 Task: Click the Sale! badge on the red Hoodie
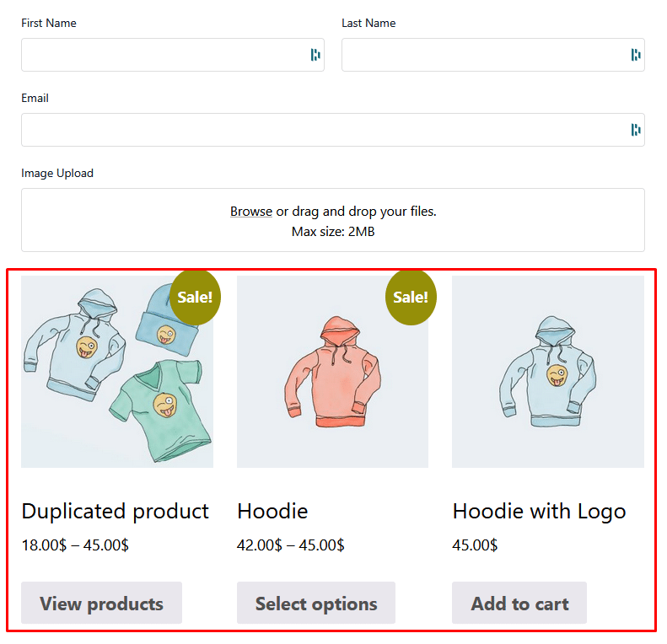click(411, 297)
